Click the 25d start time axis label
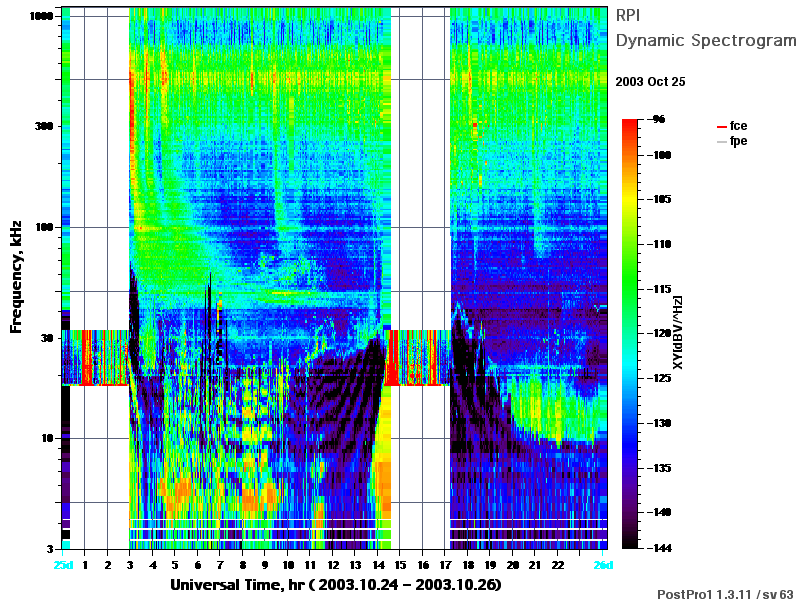800x600 pixels. tap(63, 565)
